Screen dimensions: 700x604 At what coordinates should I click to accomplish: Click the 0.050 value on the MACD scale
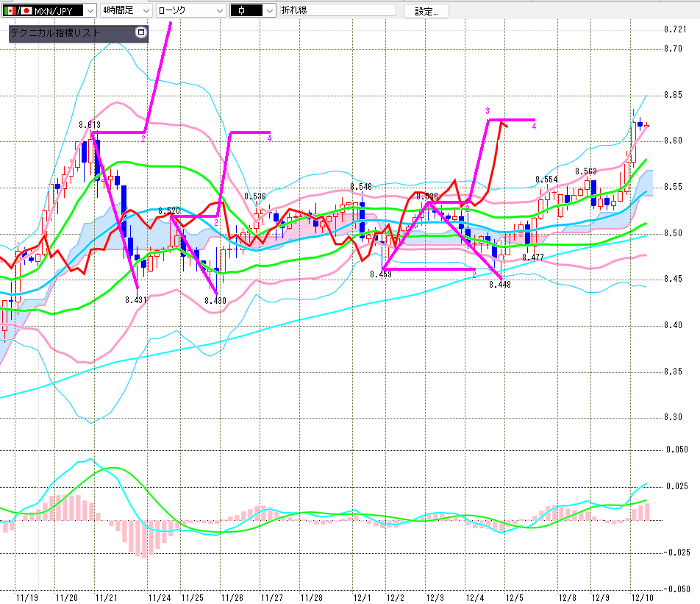click(676, 448)
